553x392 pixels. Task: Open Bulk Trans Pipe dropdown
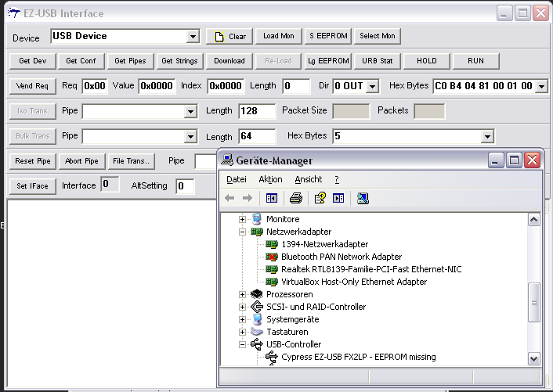190,137
